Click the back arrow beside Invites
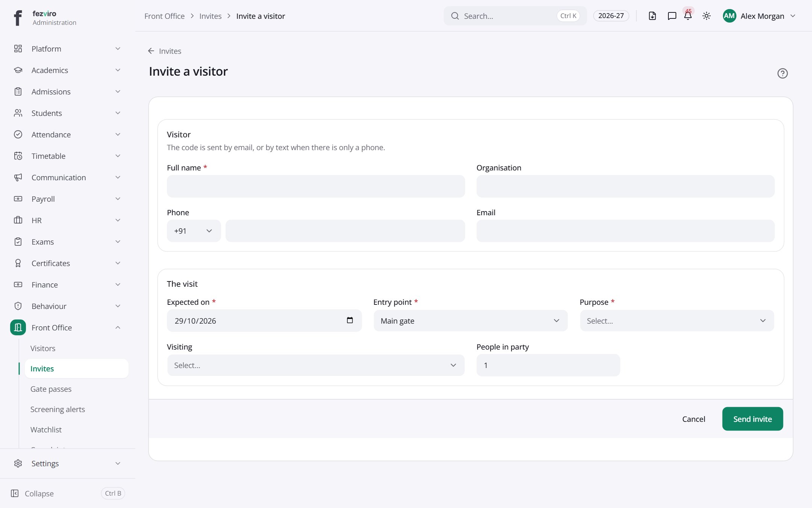The width and height of the screenshot is (812, 508). pyautogui.click(x=151, y=51)
